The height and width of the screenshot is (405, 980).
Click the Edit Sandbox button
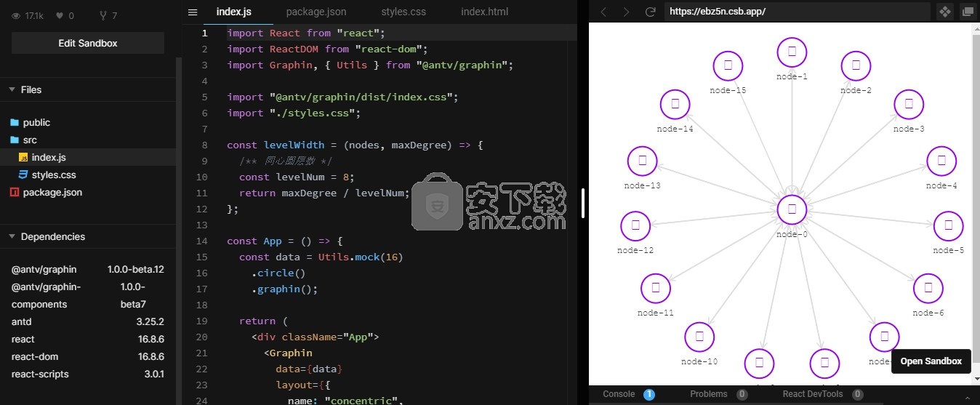[88, 43]
